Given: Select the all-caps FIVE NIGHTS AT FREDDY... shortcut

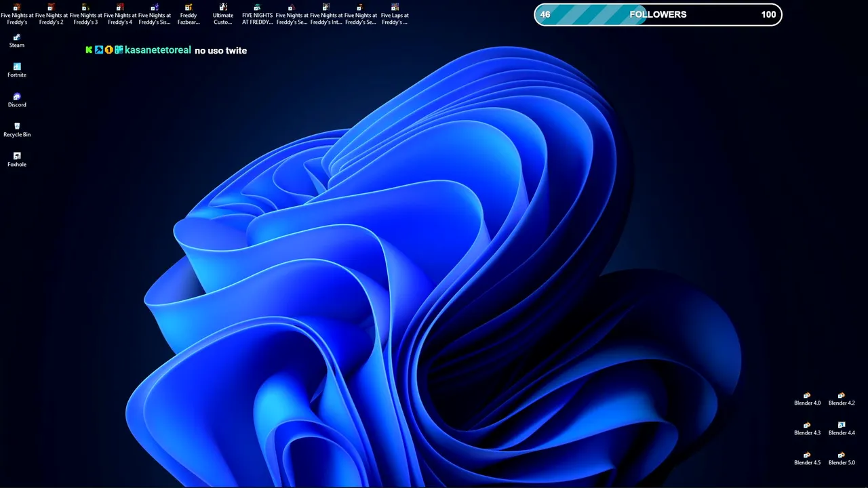Looking at the screenshot, I should point(258,14).
